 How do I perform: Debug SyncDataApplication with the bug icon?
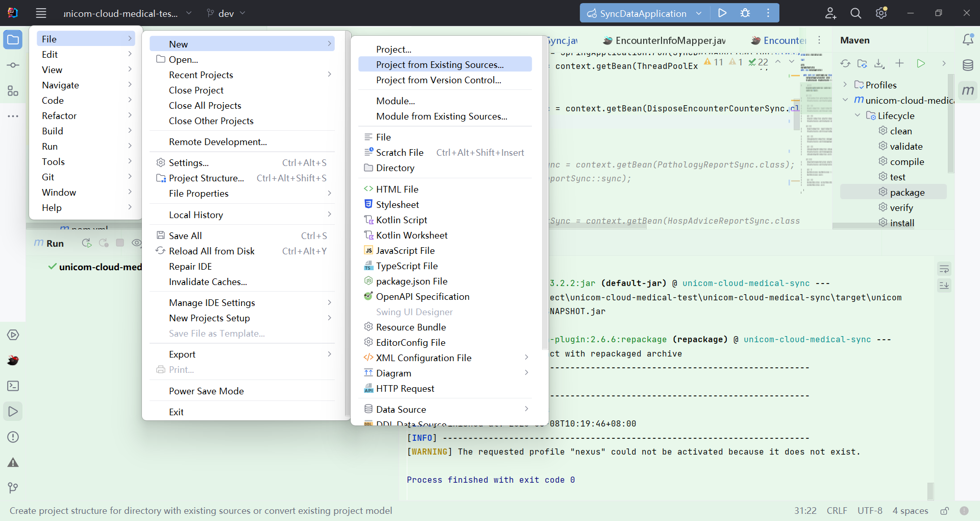(x=745, y=13)
